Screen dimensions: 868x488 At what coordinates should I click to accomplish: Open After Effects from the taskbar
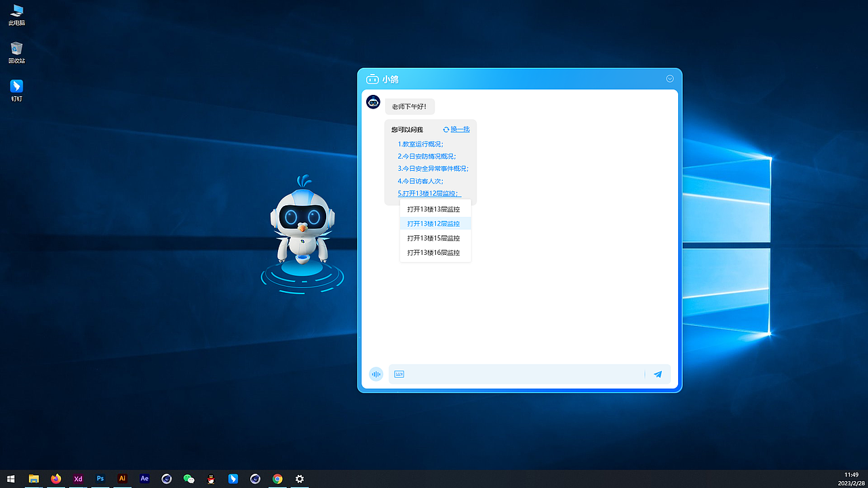point(144,479)
